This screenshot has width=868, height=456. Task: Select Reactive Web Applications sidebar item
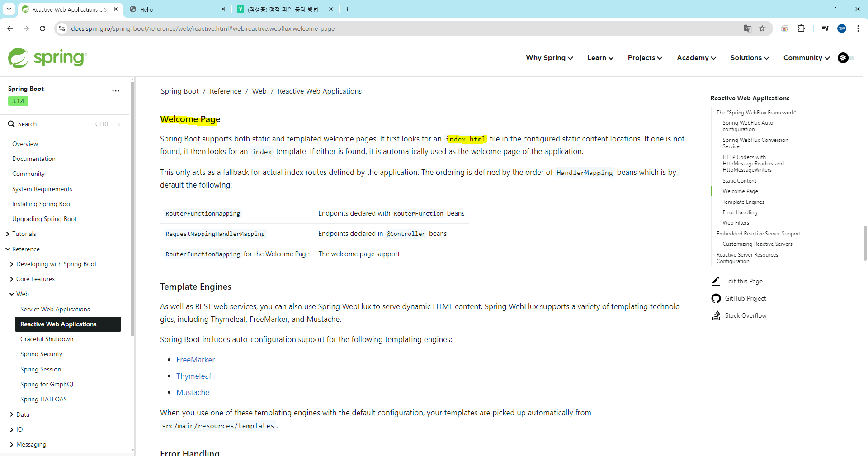click(68, 324)
